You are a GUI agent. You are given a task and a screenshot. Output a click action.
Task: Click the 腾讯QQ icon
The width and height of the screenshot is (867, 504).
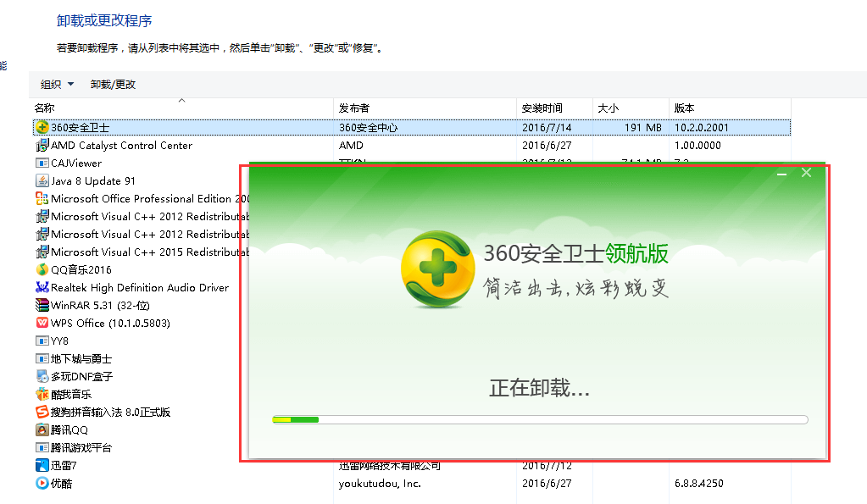(x=42, y=429)
